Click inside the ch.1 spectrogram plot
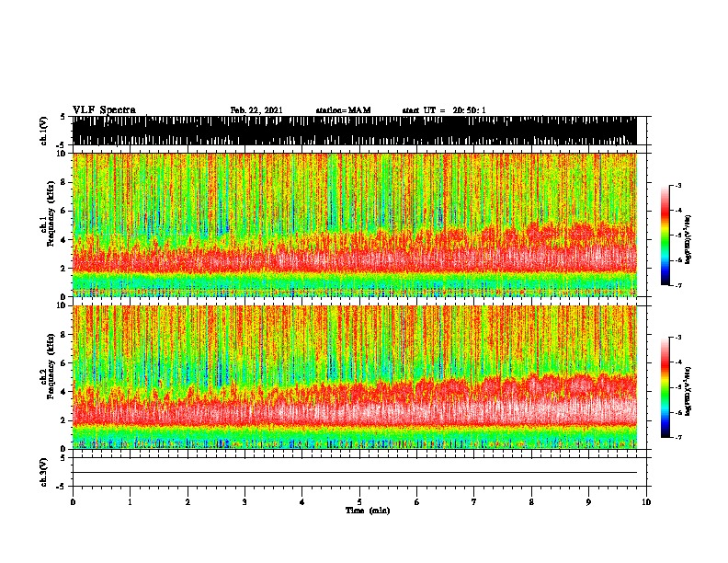Image resolution: width=728 pixels, height=563 pixels. [x=354, y=224]
